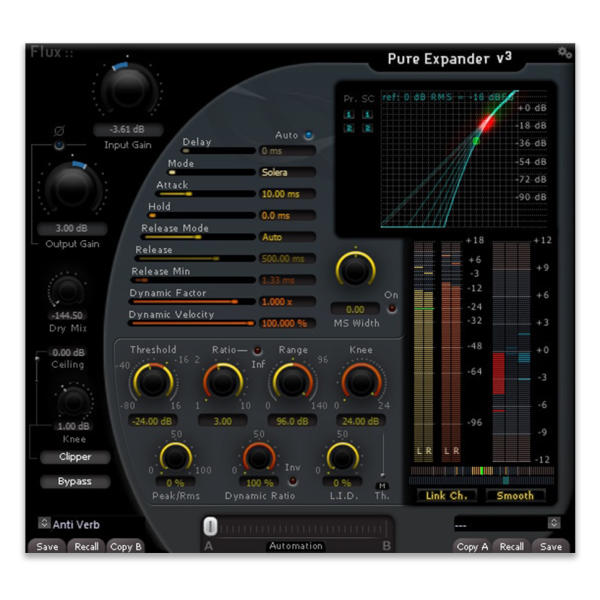Open the Release Mode Auto value field
Image resolution: width=600 pixels, height=600 pixels.
click(287, 237)
